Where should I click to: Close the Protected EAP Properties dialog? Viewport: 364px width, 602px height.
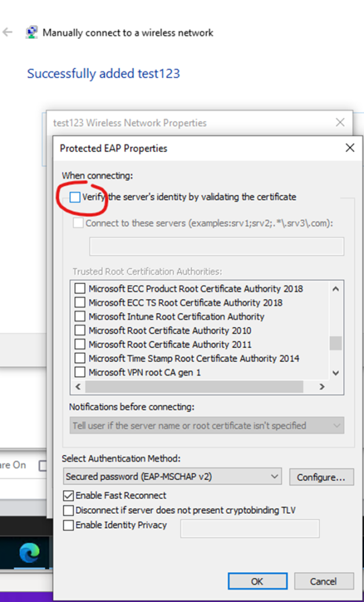point(350,148)
